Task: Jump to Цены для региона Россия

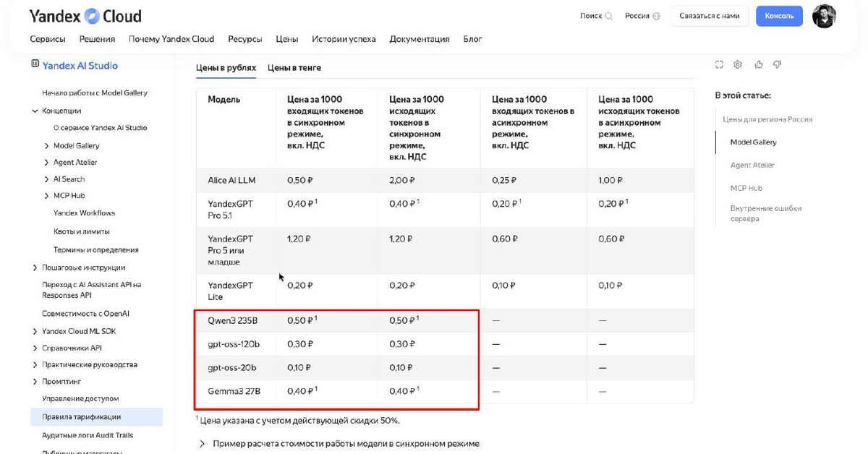Action: pyautogui.click(x=767, y=119)
